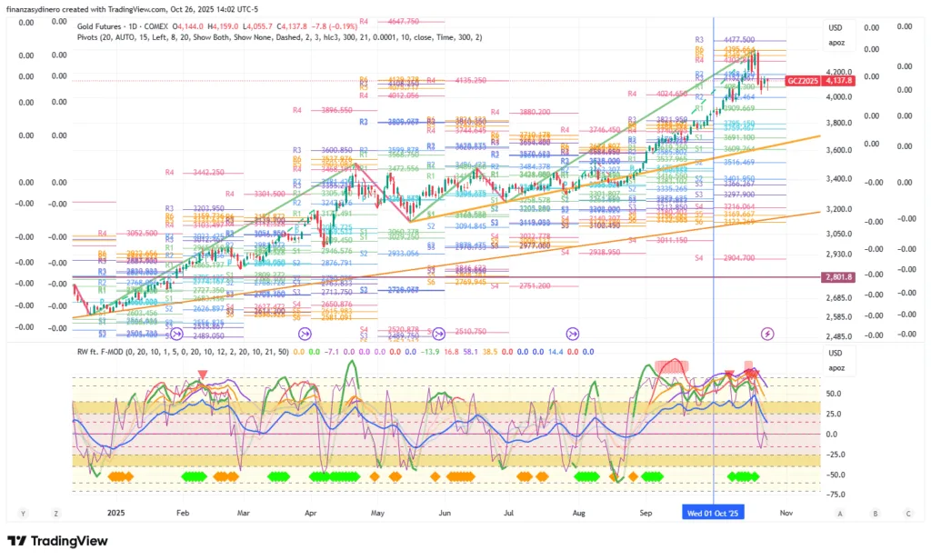The width and height of the screenshot is (931, 560).
Task: Click the A scale button at bottom right
Action: [x=840, y=514]
